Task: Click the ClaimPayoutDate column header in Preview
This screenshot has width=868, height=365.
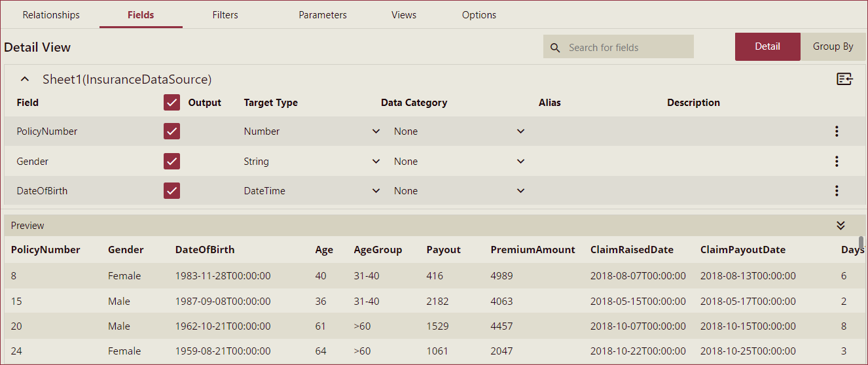Action: [x=743, y=250]
